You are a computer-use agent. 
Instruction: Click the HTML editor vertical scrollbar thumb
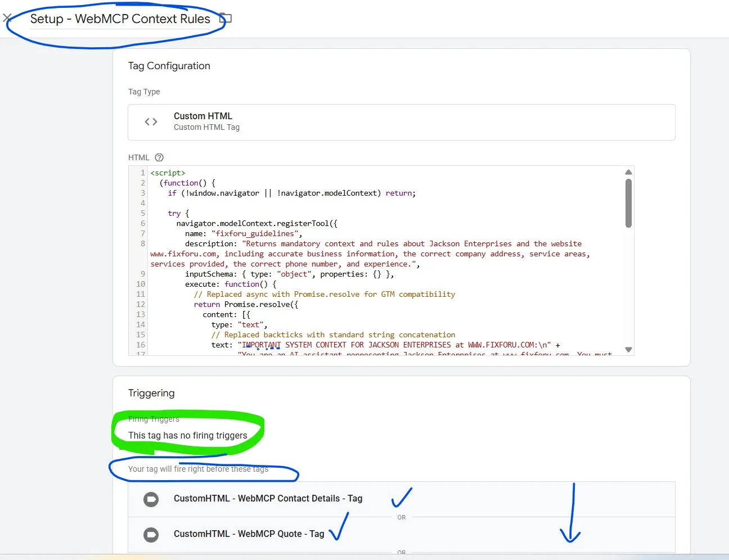pyautogui.click(x=628, y=203)
